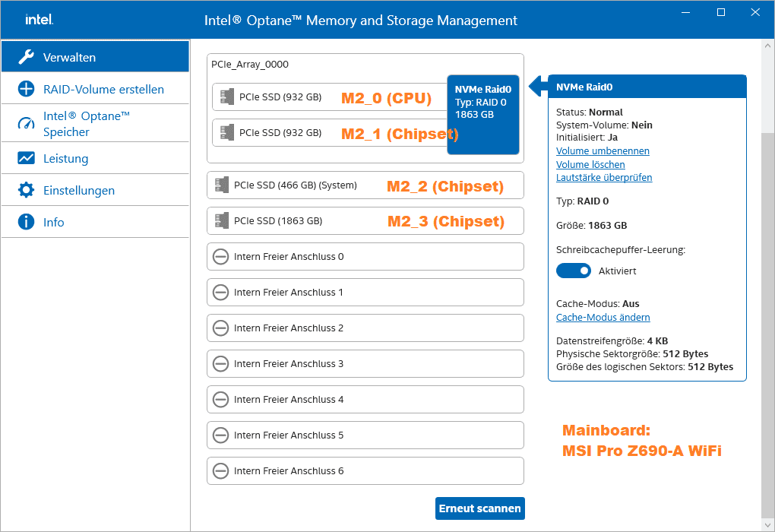The width and height of the screenshot is (775, 532).
Task: Click the Größe: 1863 GB text
Action: (x=592, y=226)
